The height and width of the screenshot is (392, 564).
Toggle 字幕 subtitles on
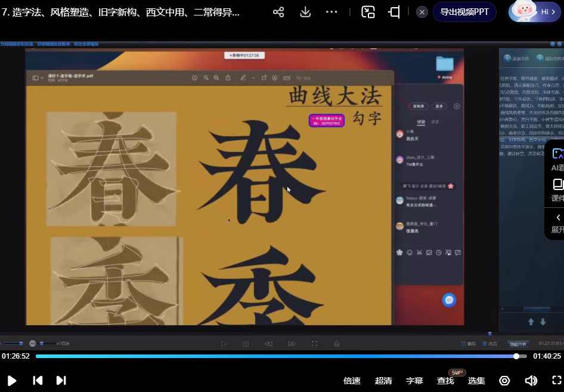414,380
